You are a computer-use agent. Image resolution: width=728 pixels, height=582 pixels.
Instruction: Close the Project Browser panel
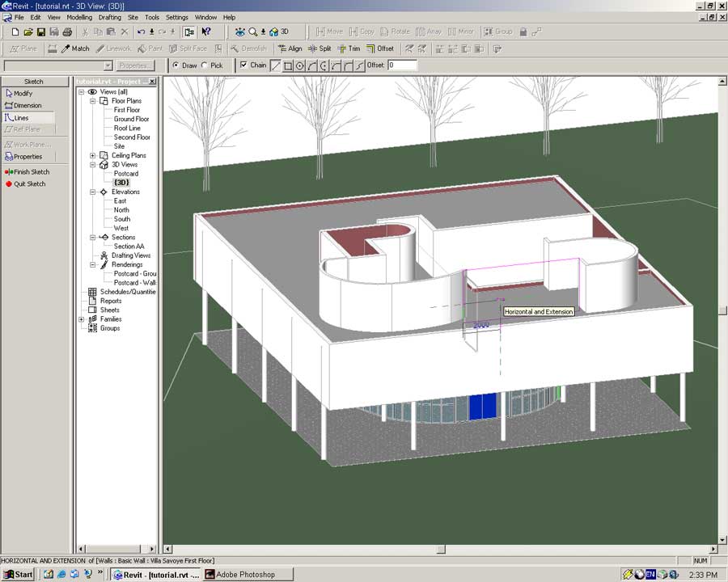[x=152, y=82]
